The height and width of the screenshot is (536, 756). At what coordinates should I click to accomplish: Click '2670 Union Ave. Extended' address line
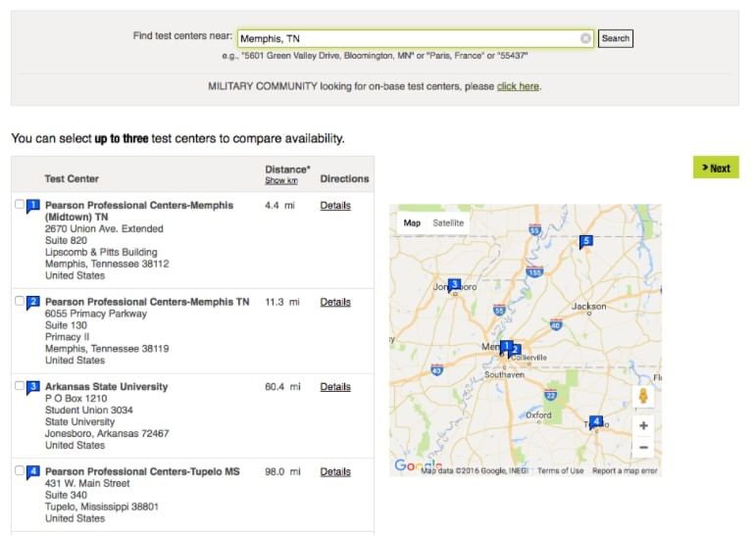click(x=104, y=228)
